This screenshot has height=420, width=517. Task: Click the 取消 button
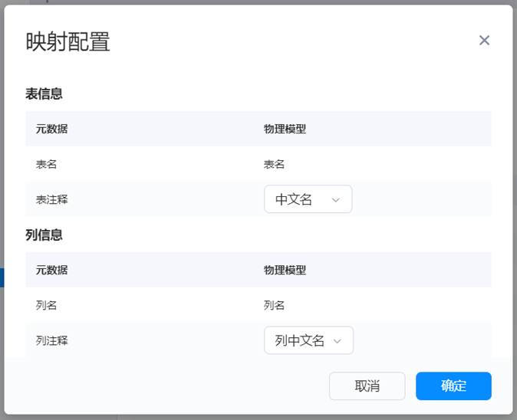point(367,386)
